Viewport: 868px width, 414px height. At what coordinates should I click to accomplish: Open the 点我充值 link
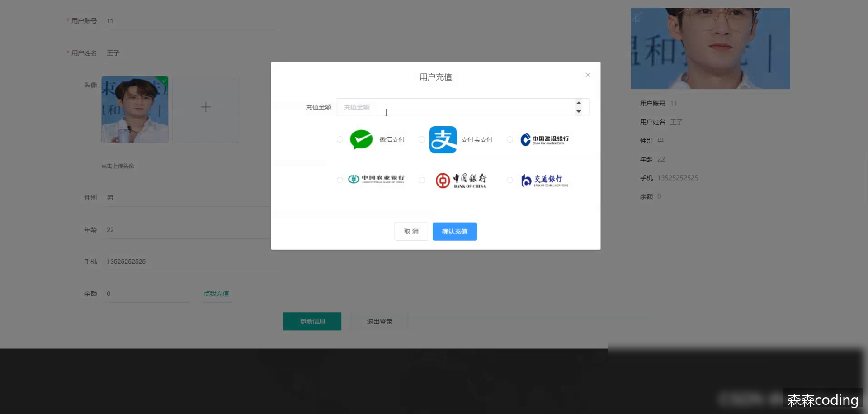pos(216,294)
